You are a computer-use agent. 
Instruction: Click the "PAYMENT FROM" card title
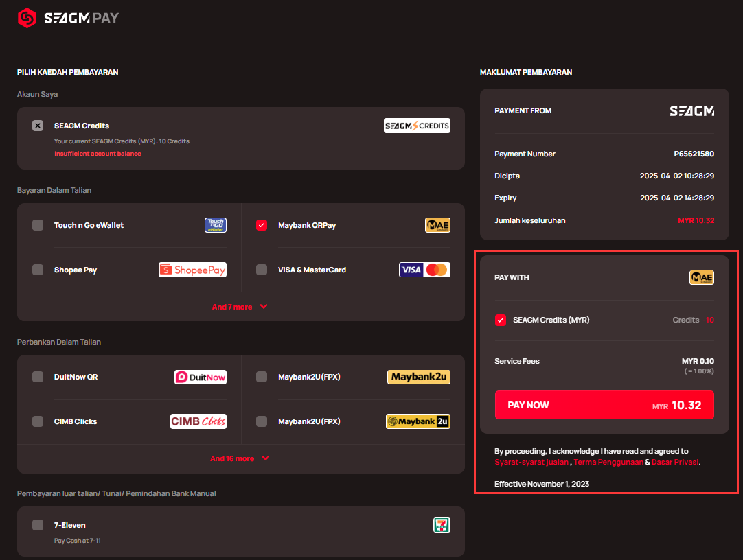click(x=523, y=110)
